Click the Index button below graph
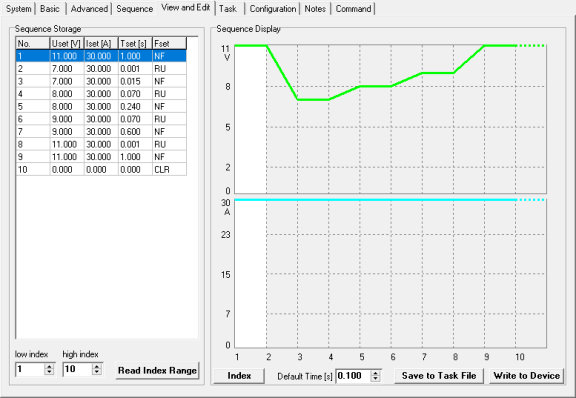Image resolution: width=576 pixels, height=398 pixels. pos(239,376)
